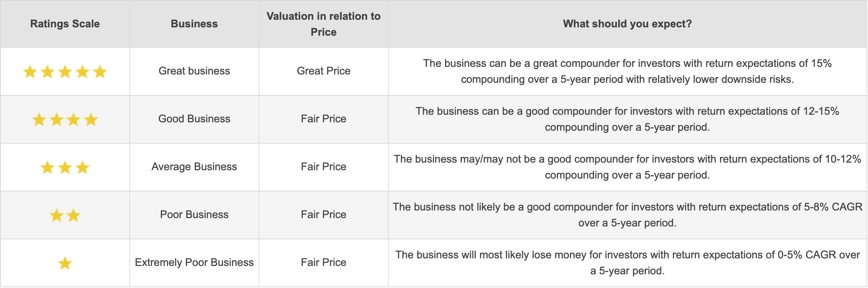Select the Average Business cell
This screenshot has height=288, width=868.
pyautogui.click(x=194, y=167)
